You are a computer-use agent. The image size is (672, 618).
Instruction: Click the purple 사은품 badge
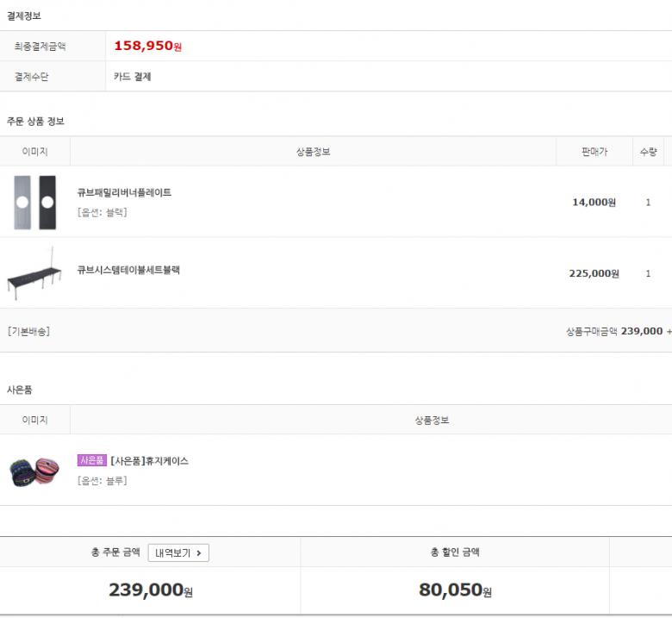[x=91, y=461]
